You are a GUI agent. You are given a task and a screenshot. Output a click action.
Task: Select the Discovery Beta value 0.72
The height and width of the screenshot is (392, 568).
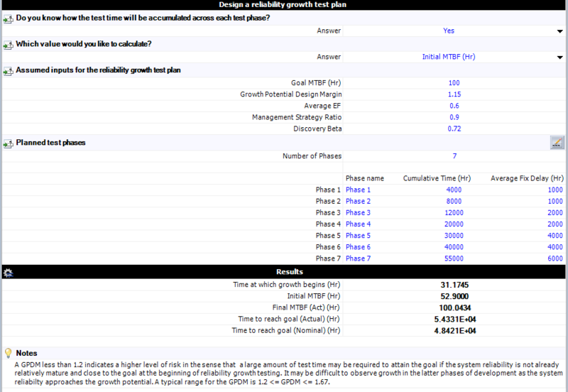pos(454,129)
